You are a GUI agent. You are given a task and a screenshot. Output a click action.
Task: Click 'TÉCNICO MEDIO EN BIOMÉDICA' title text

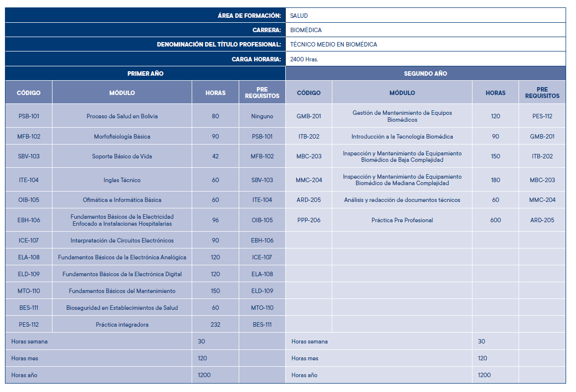click(333, 45)
